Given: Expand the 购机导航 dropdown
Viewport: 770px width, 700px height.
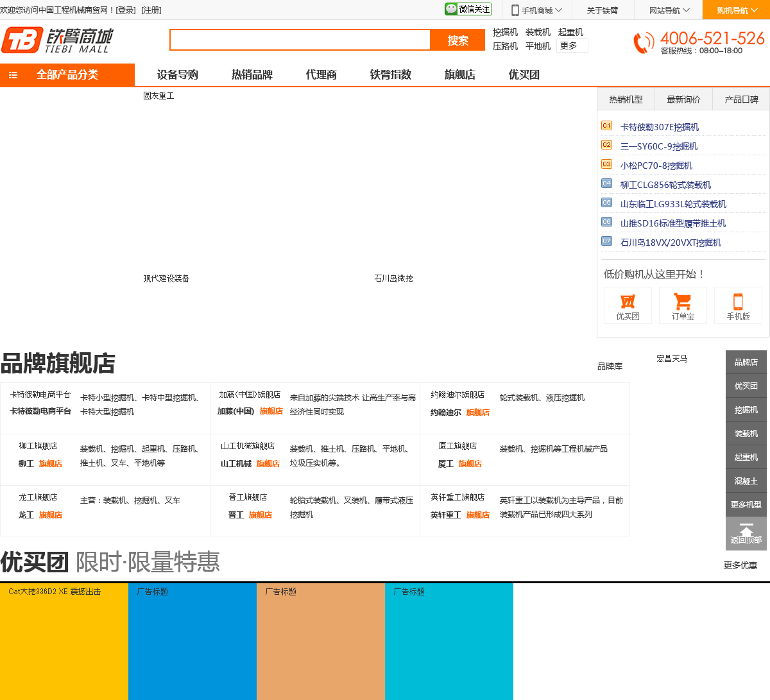Looking at the screenshot, I should tap(737, 10).
